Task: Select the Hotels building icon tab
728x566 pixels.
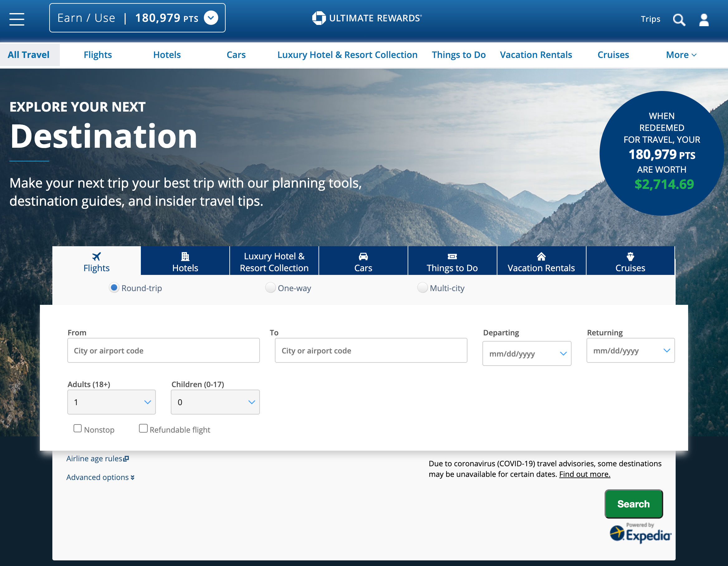Action: coord(185,261)
